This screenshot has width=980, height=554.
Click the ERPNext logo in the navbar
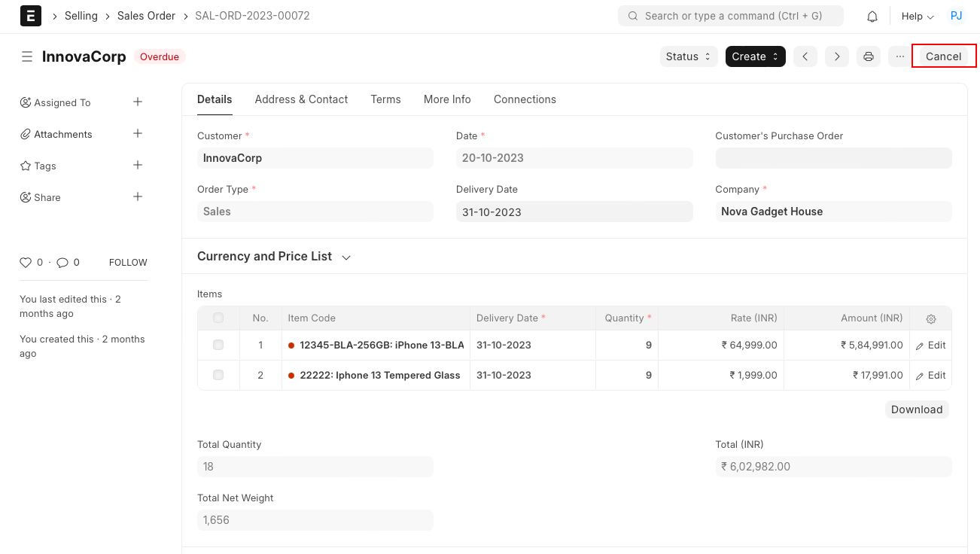tap(30, 15)
